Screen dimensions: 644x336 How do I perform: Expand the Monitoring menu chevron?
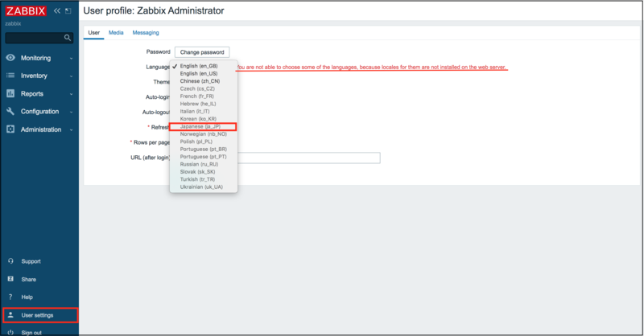click(x=71, y=58)
